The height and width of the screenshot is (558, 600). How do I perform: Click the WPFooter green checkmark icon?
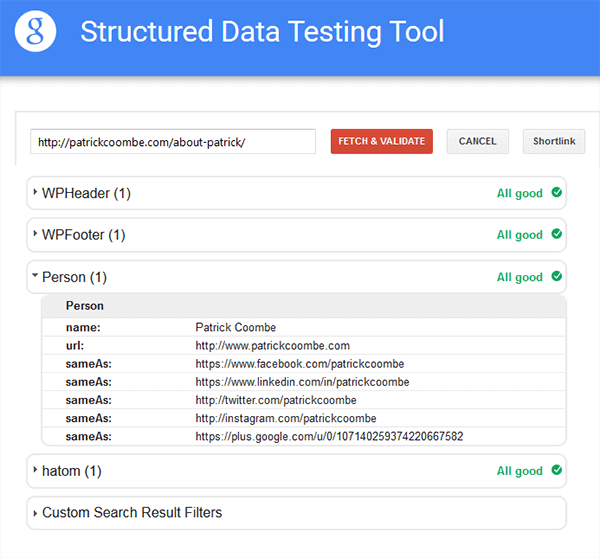(556, 235)
